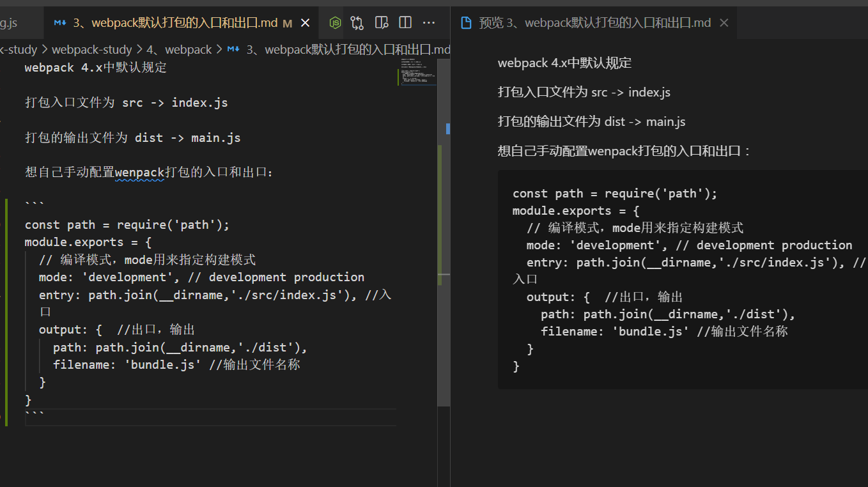Open the Changes comparison view

click(357, 22)
